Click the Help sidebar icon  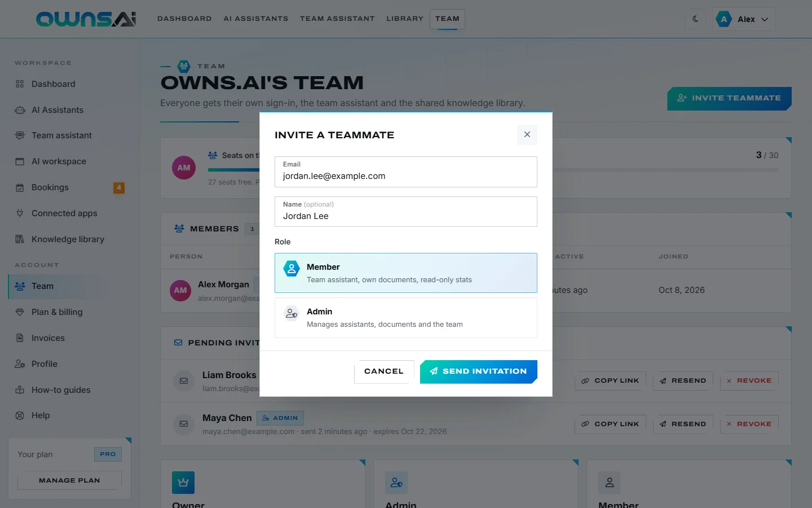pos(20,415)
